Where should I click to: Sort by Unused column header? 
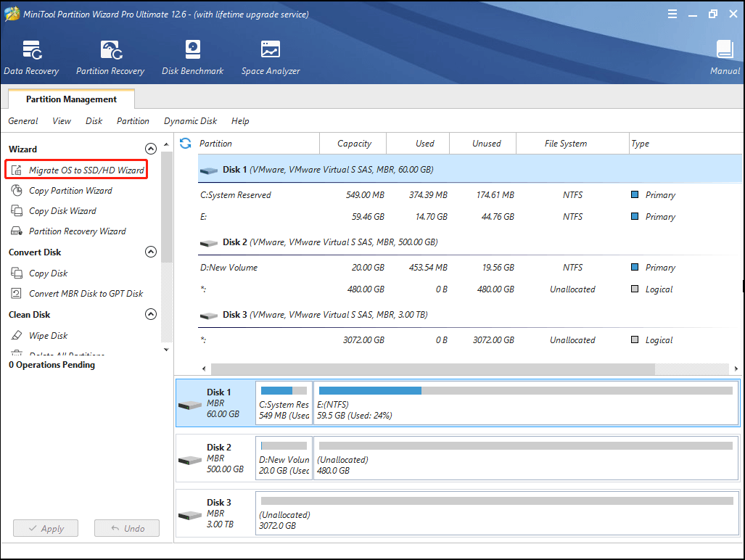pos(482,144)
